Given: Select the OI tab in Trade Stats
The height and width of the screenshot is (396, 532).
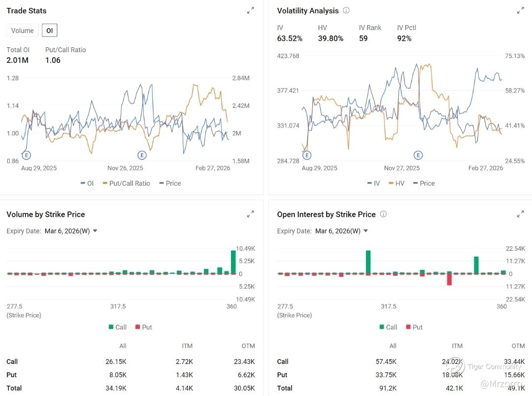Looking at the screenshot, I should (x=50, y=31).
